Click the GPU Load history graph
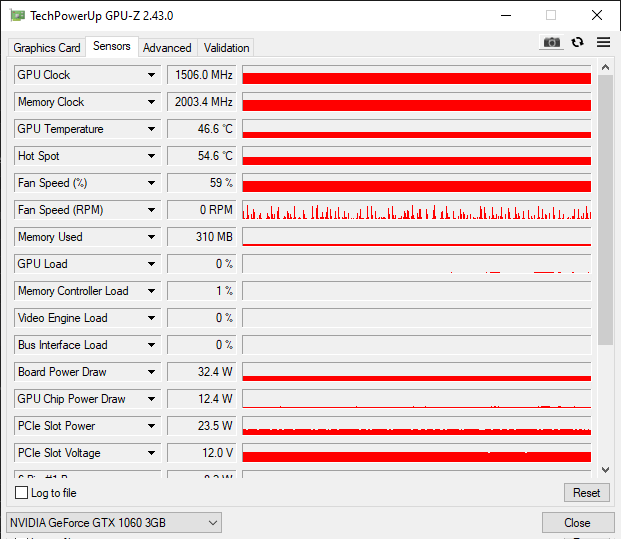Viewport: 621px width, 539px height. tap(417, 264)
